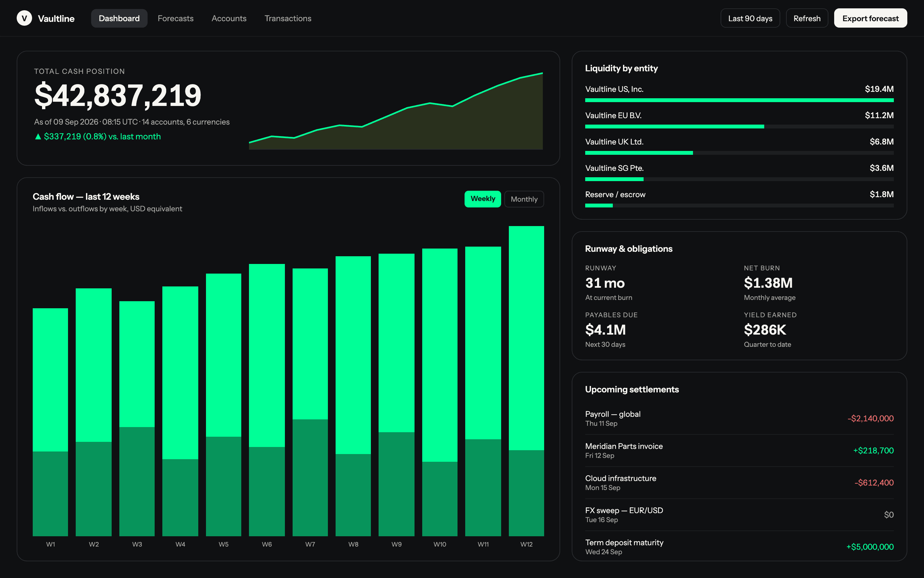
Task: Click the Vaultline brand name text
Action: (x=56, y=18)
